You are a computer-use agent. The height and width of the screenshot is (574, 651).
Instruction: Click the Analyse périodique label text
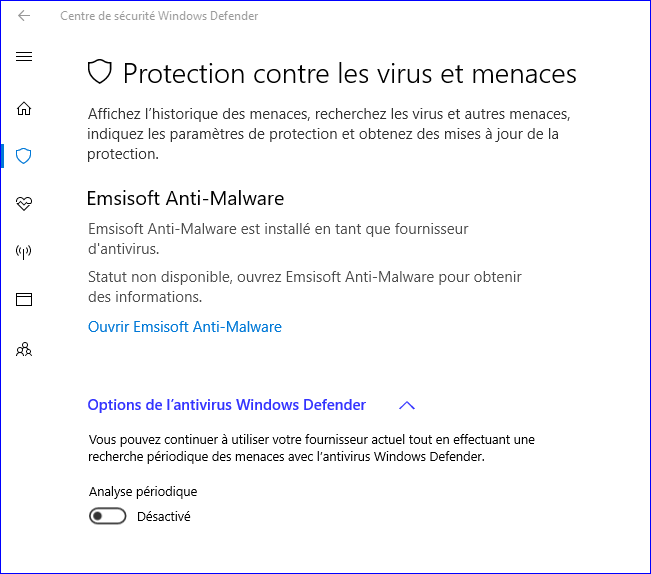[x=143, y=491]
